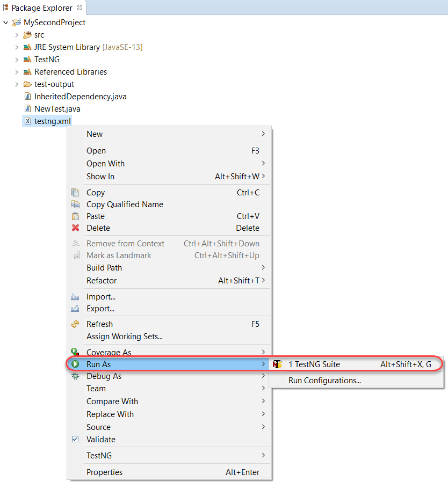Click the Copy Qualified Name icon
The width and height of the screenshot is (448, 482).
(x=75, y=205)
